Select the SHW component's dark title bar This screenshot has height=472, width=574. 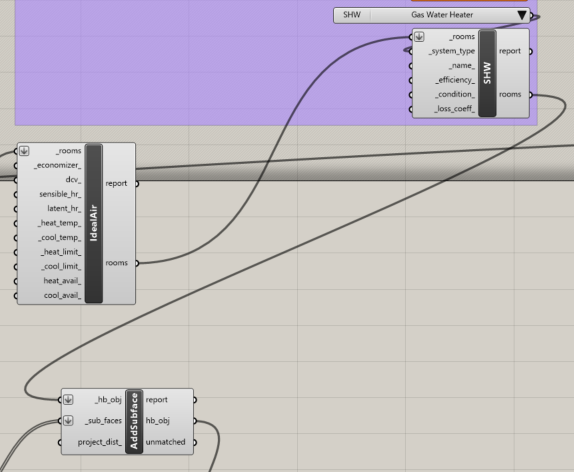[487, 73]
